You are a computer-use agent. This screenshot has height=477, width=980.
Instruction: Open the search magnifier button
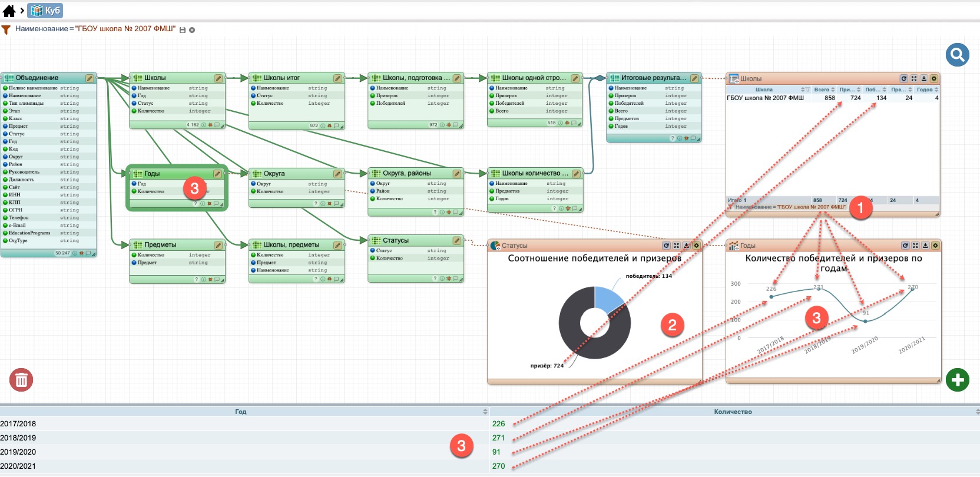click(x=957, y=55)
